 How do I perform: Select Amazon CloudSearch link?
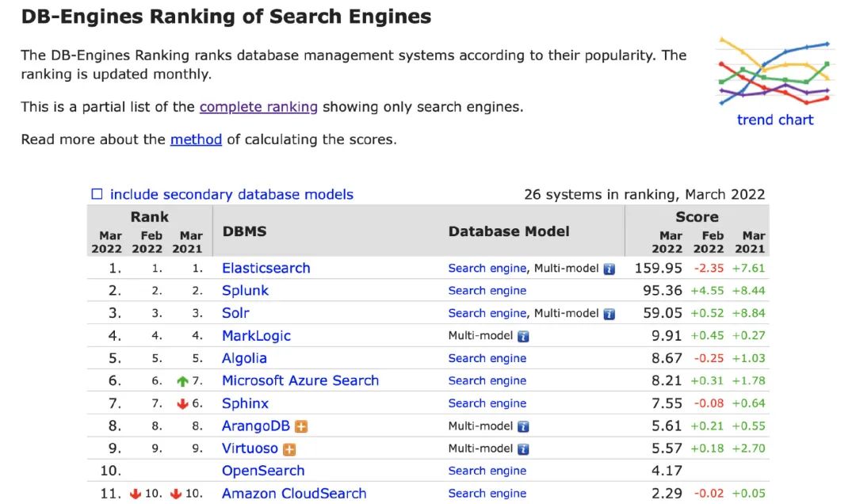tap(294, 494)
